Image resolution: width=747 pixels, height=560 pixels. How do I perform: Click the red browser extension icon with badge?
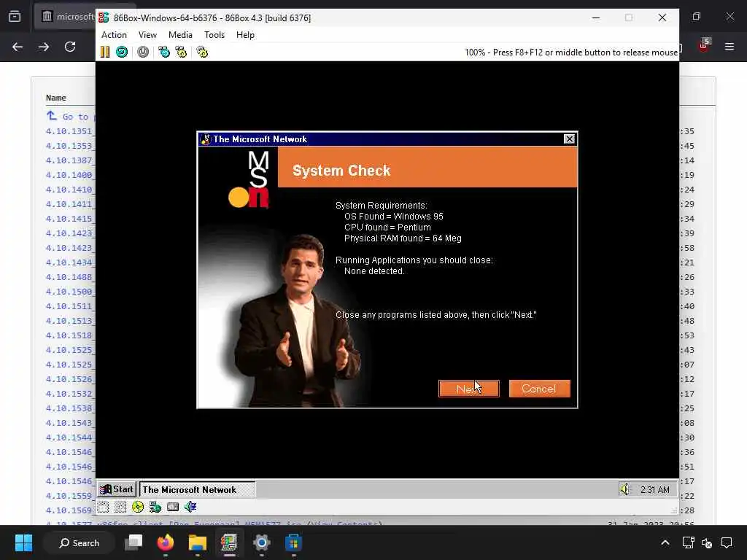click(x=704, y=45)
